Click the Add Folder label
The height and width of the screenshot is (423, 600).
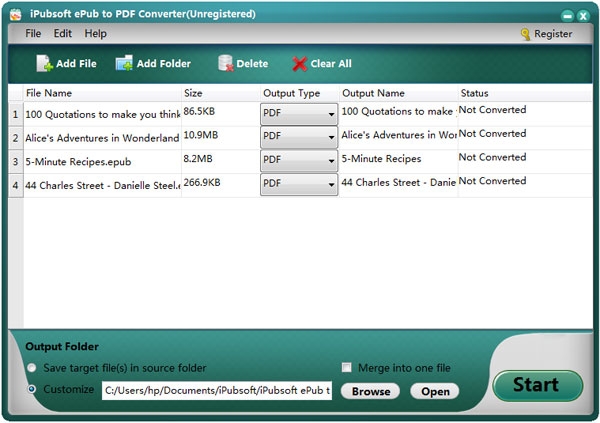(x=164, y=64)
